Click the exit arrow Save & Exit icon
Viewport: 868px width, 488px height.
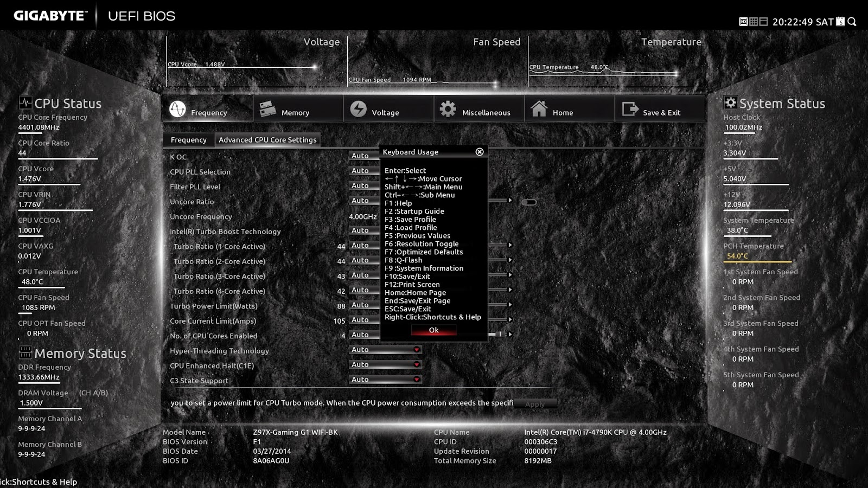point(630,109)
